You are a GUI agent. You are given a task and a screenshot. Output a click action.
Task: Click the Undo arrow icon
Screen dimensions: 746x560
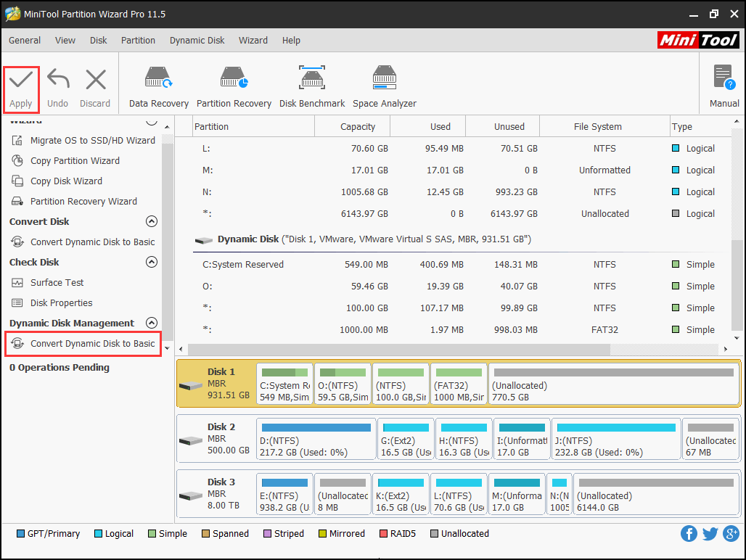(58, 79)
